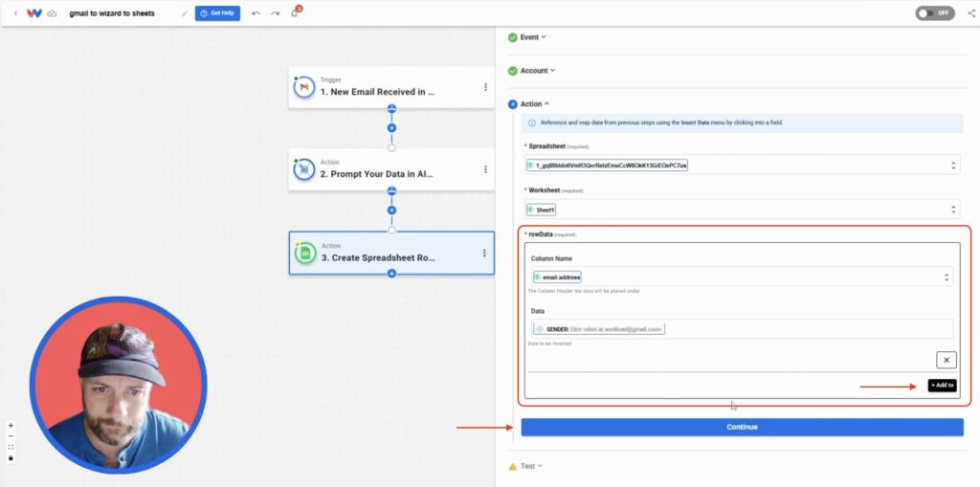Image resolution: width=980 pixels, height=487 pixels.
Task: Click the AI wizard icon on step 2
Action: [304, 169]
